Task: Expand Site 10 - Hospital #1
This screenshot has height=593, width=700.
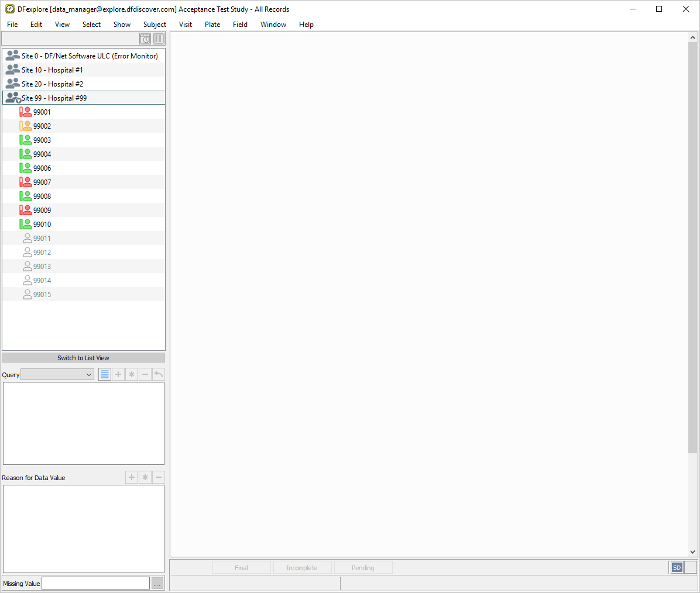Action: click(x=13, y=70)
